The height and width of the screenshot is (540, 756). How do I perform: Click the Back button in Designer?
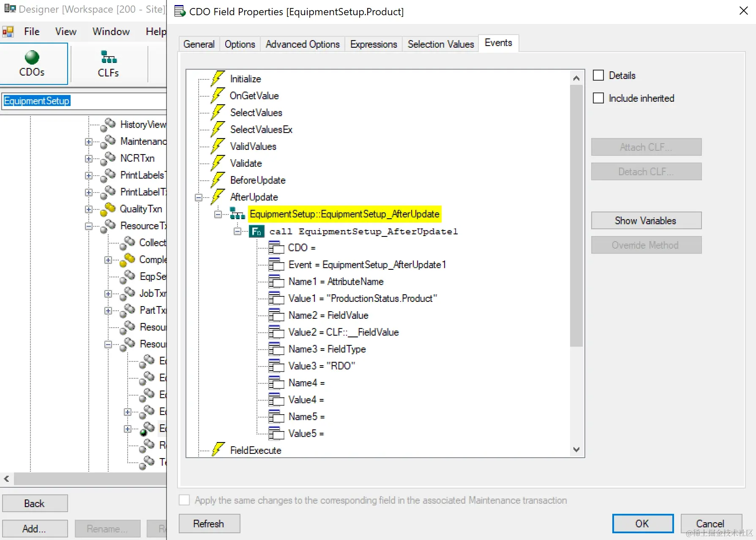tap(35, 503)
